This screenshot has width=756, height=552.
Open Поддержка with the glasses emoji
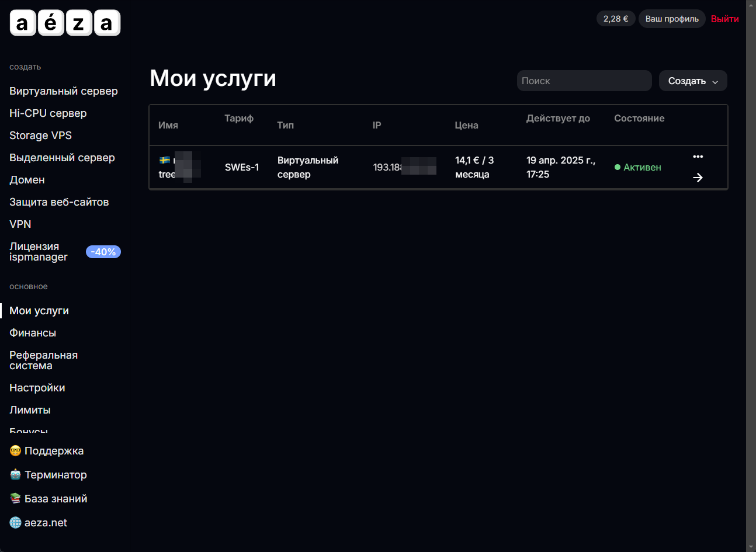point(47,451)
